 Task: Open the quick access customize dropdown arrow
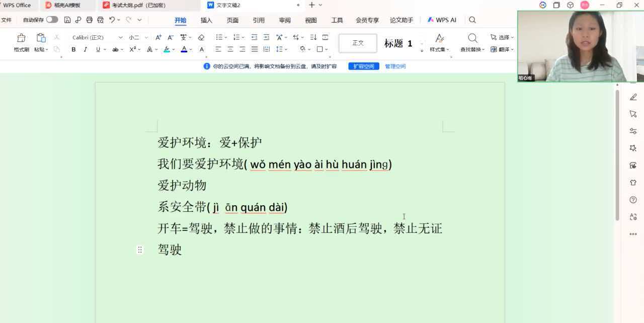click(139, 20)
